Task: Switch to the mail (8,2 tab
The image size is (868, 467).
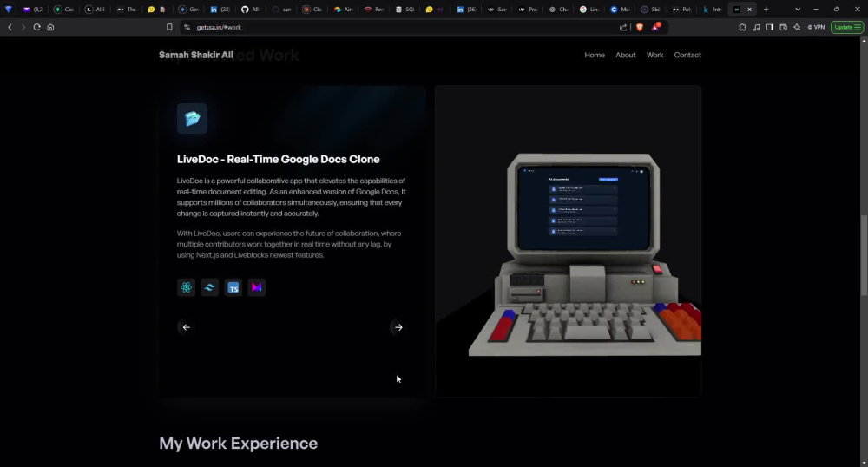Action: pyautogui.click(x=33, y=10)
